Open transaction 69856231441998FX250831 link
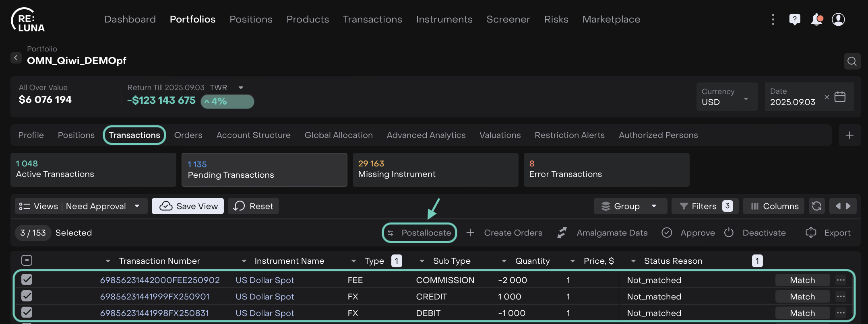The width and height of the screenshot is (868, 324). (x=155, y=313)
